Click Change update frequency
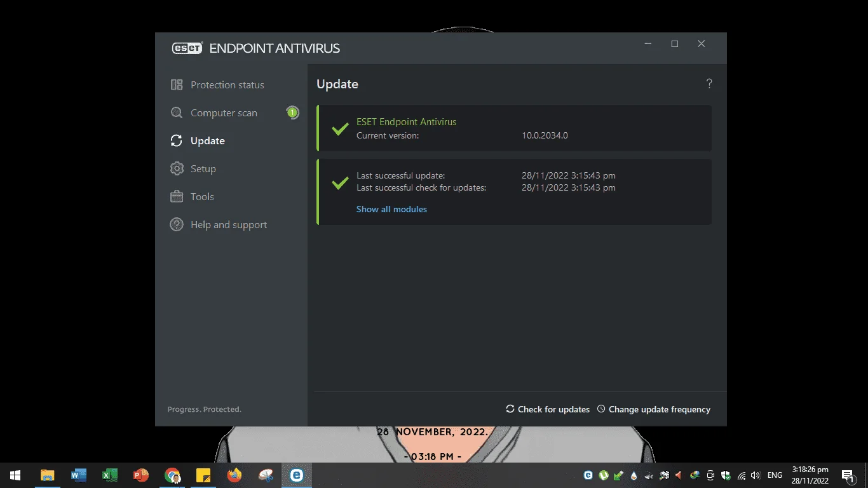This screenshot has height=488, width=868. 654,409
